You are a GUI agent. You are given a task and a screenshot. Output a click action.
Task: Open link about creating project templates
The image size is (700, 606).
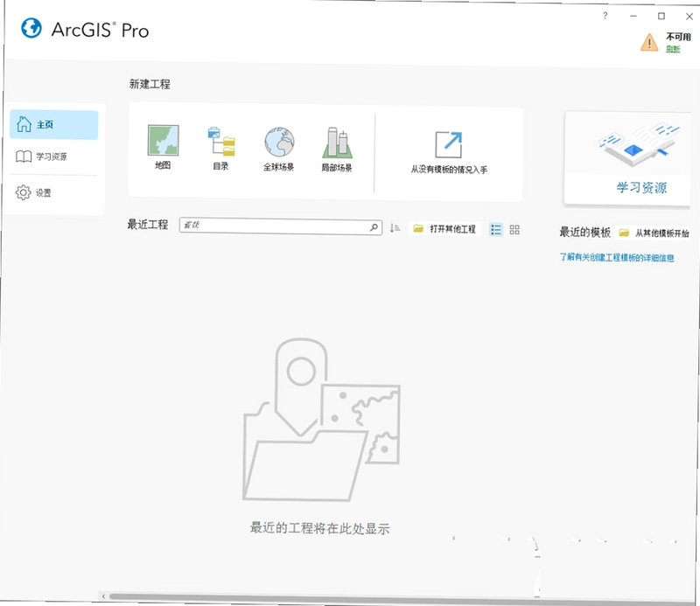point(617,257)
